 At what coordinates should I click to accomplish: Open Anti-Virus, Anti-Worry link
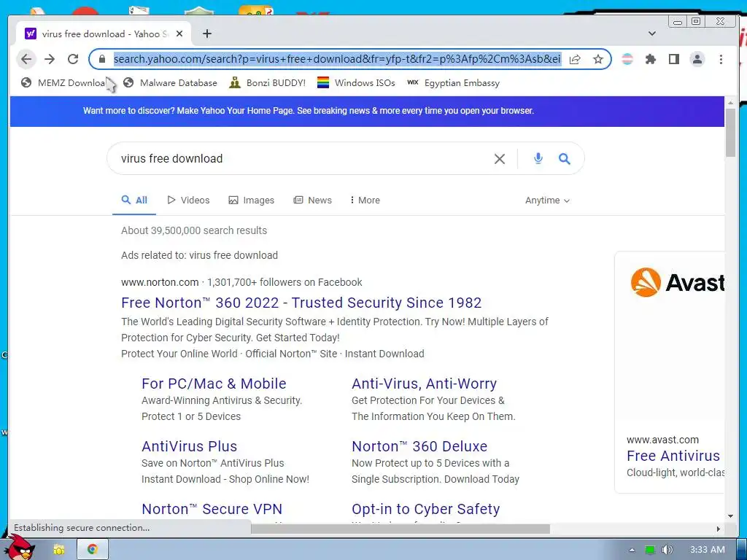click(424, 384)
